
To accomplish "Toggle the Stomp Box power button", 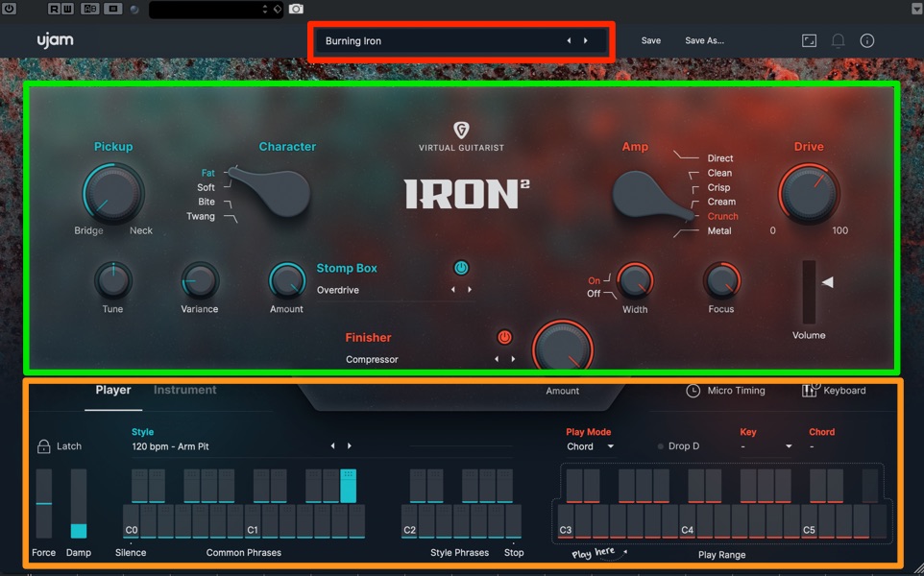I will point(461,268).
